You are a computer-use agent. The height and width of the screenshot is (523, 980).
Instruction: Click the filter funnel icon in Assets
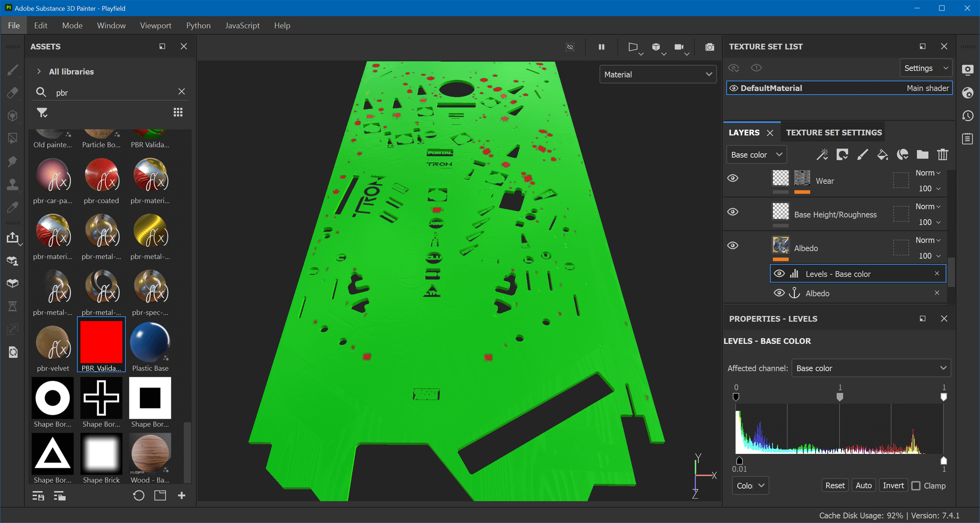pos(42,112)
